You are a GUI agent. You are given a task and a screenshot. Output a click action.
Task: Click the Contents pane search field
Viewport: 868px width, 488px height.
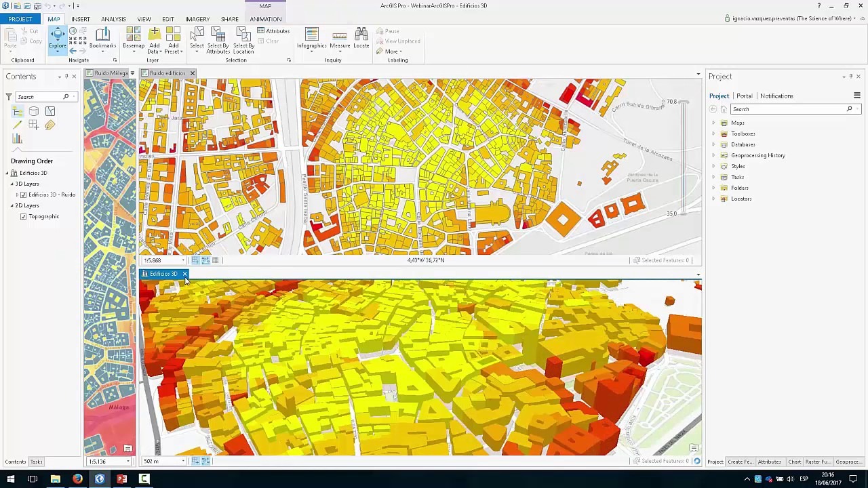39,97
